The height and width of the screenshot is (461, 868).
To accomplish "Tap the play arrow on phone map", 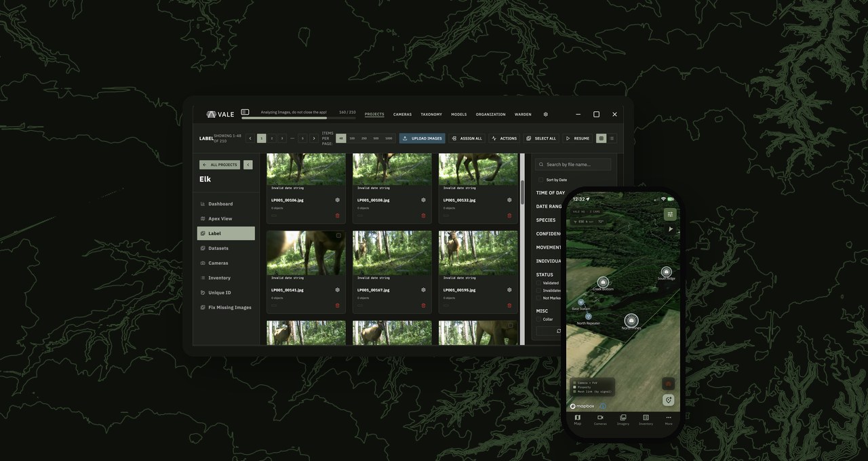I will point(671,229).
